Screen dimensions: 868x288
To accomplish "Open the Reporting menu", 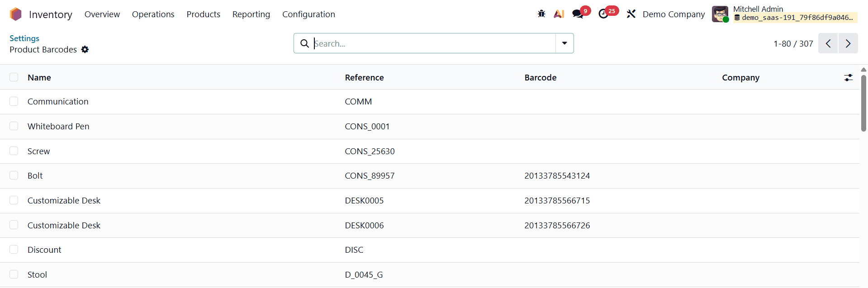I will click(x=251, y=14).
